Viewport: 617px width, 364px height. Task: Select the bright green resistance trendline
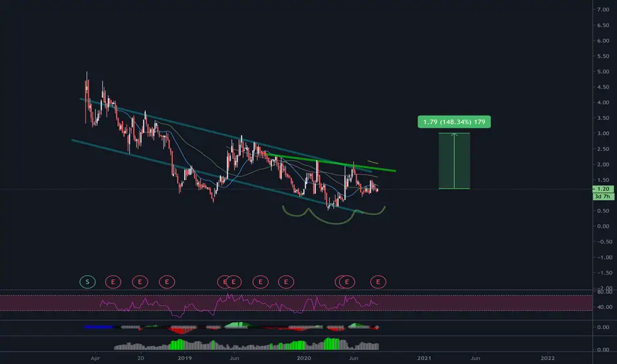[x=330, y=162]
